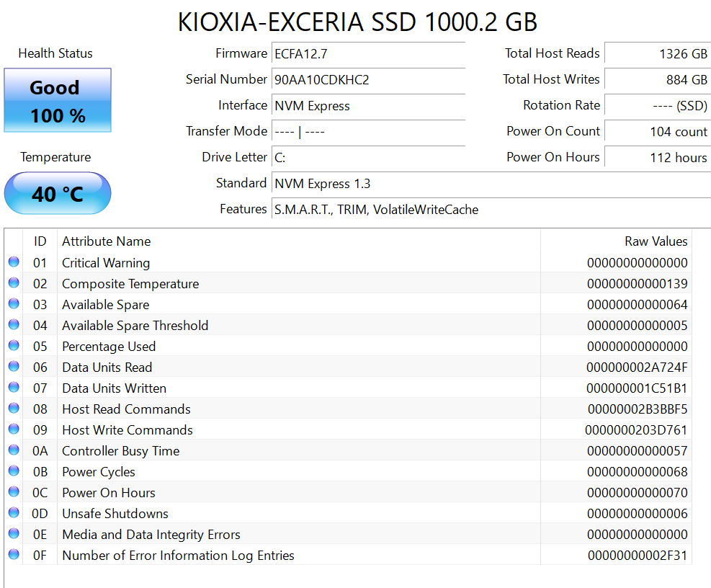The image size is (711, 588).
Task: Select the Available Spare Threshold attribute name
Action: point(135,325)
